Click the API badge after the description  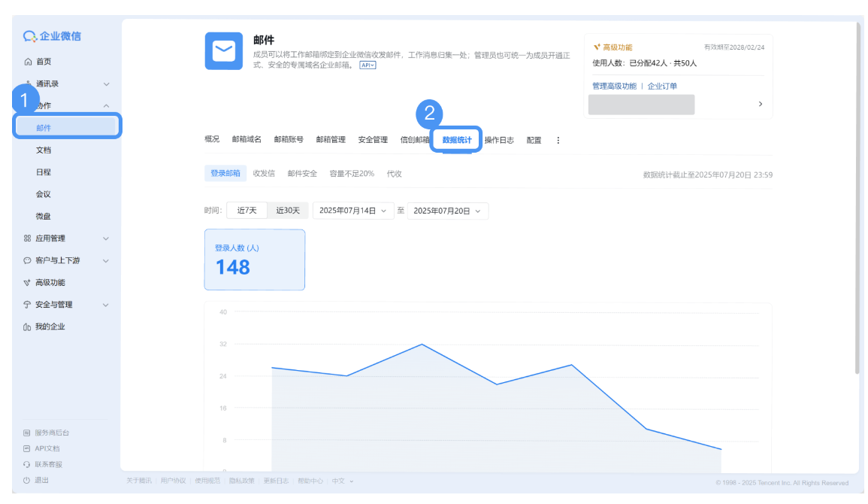[x=367, y=65]
